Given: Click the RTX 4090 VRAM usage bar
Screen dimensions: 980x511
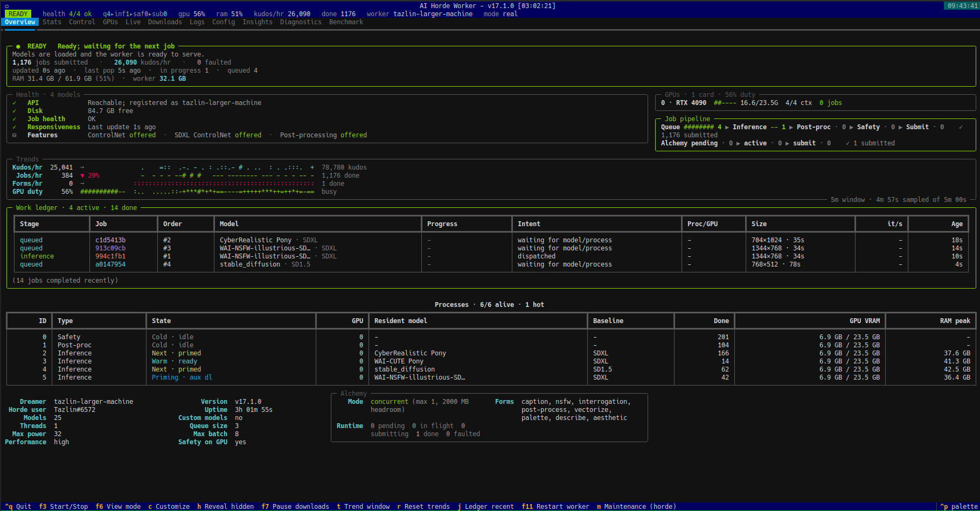Looking at the screenshot, I should [725, 103].
